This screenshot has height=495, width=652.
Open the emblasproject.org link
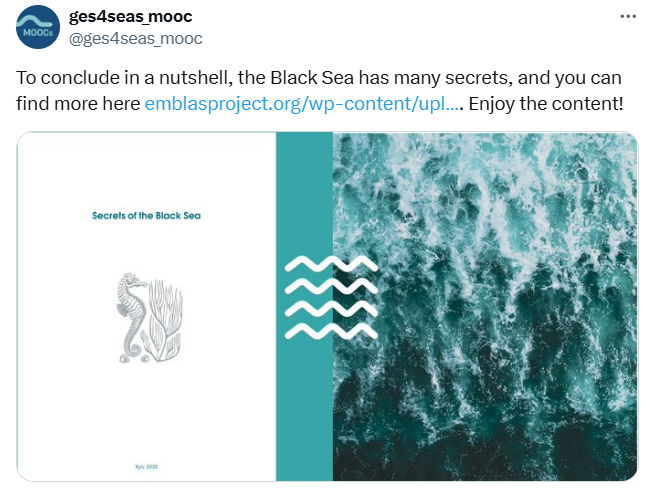point(302,103)
